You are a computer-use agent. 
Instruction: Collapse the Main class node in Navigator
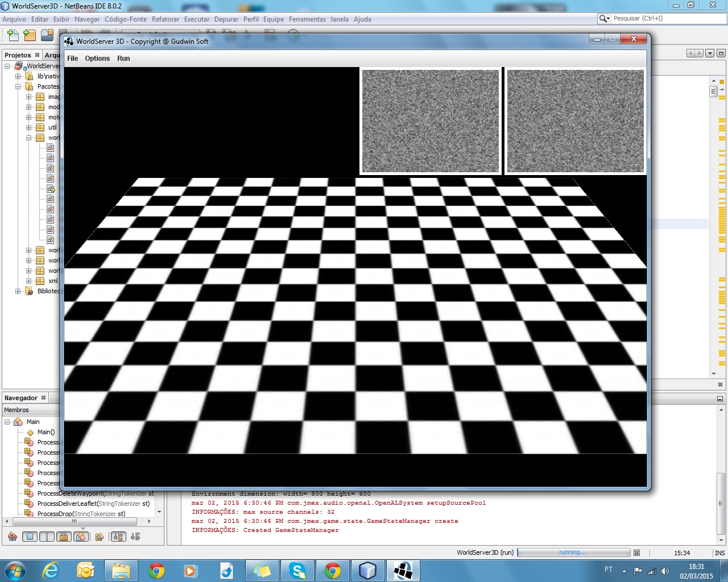7,422
